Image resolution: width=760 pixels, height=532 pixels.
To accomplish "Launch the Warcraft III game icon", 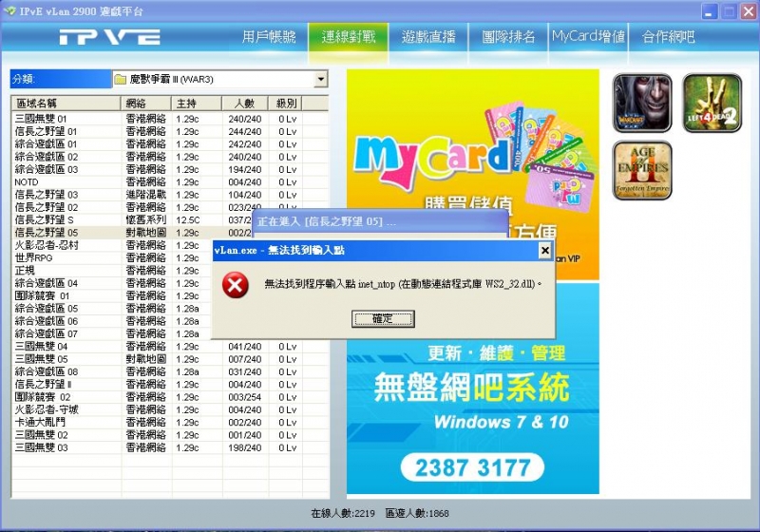I will (x=642, y=103).
